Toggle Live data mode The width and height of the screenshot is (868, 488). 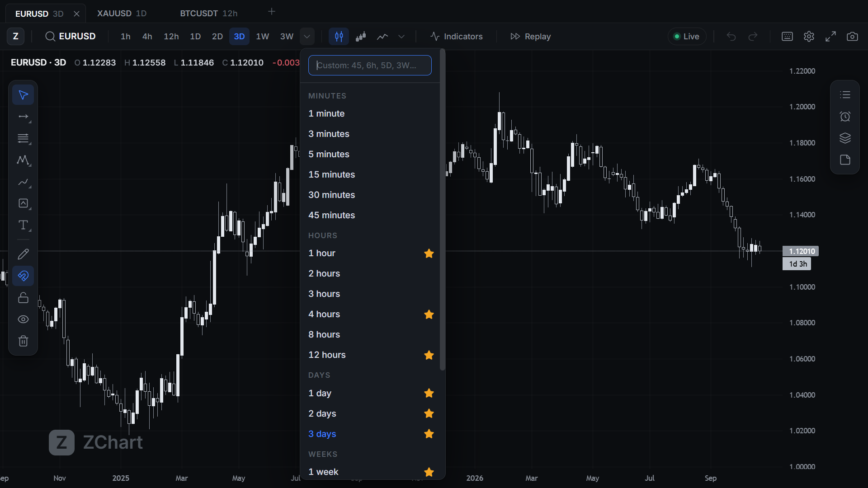tap(687, 36)
